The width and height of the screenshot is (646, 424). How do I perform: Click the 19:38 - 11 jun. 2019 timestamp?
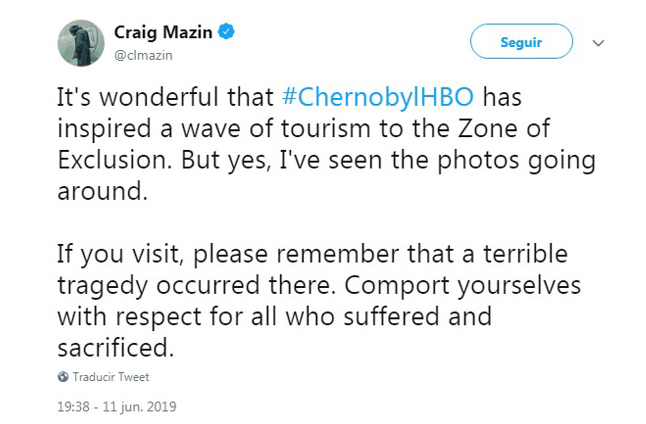point(116,407)
